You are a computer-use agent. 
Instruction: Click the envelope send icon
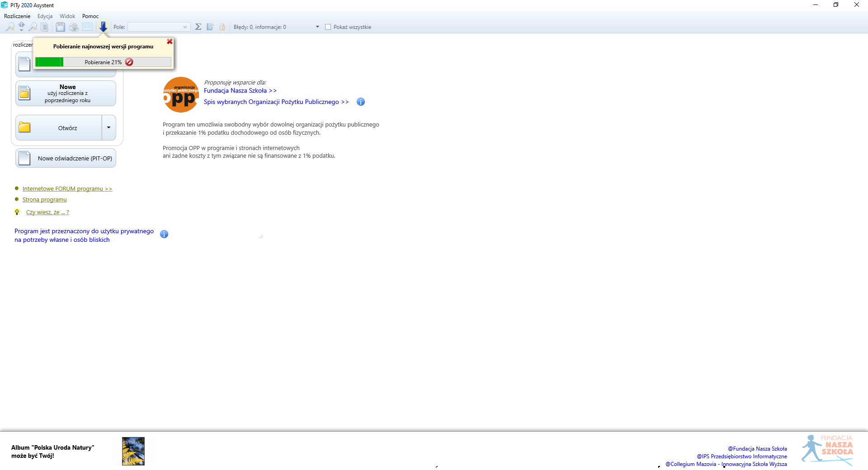[x=87, y=27]
